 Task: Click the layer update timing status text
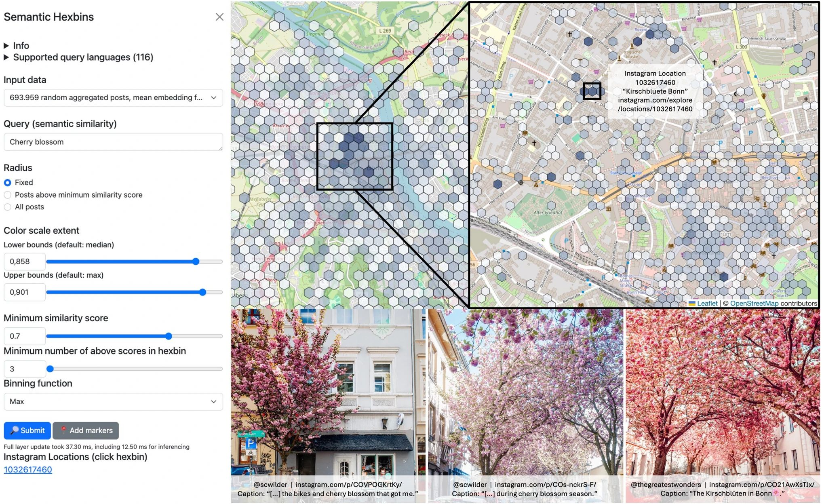[97, 447]
